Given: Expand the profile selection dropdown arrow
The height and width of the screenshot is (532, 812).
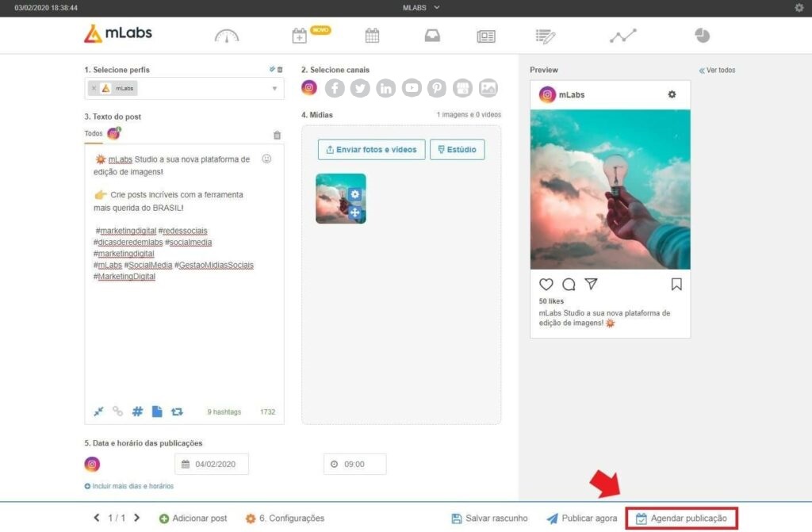Looking at the screenshot, I should (x=274, y=89).
